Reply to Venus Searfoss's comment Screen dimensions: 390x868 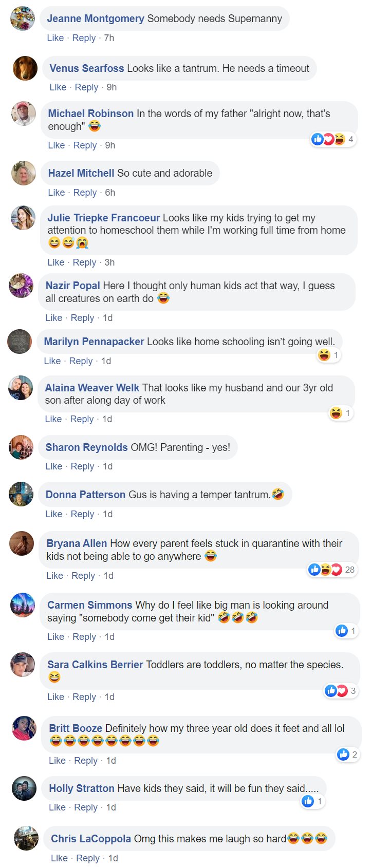86,87
